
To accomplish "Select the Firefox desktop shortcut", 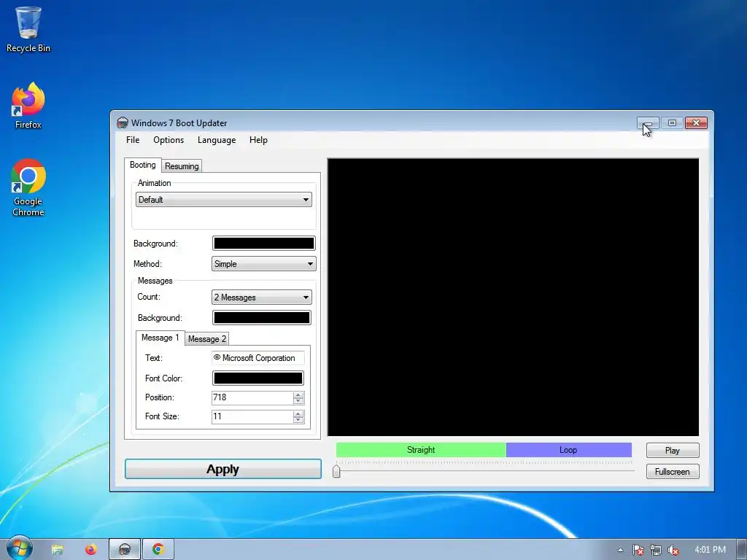I will (28, 106).
